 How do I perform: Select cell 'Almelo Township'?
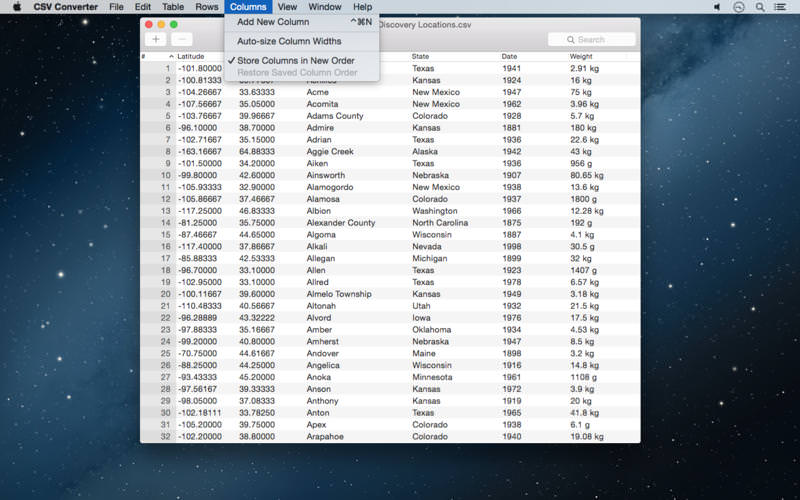pyautogui.click(x=339, y=294)
